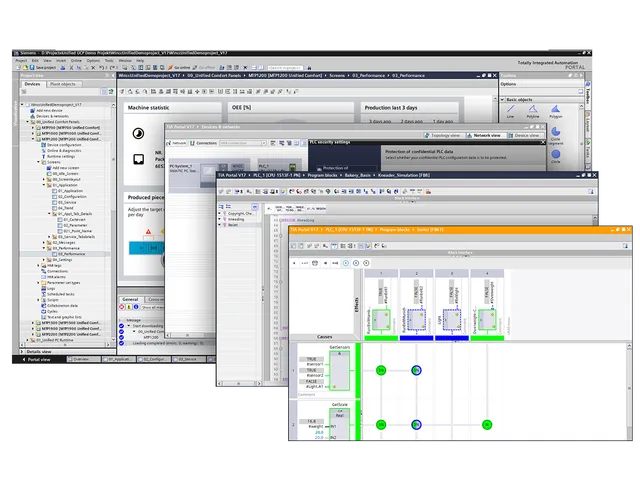Click the Network button in Devices & networks

[176, 143]
